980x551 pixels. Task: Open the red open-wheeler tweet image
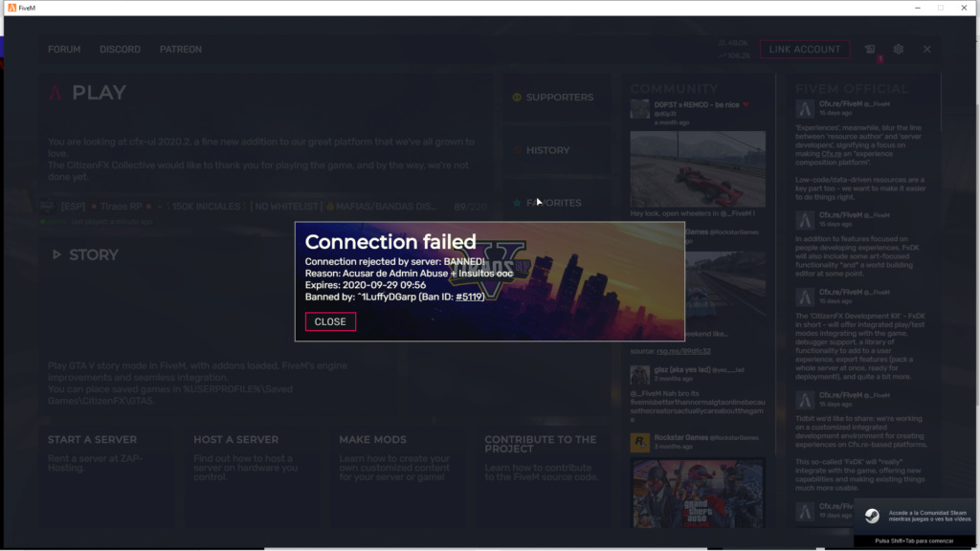coord(698,168)
